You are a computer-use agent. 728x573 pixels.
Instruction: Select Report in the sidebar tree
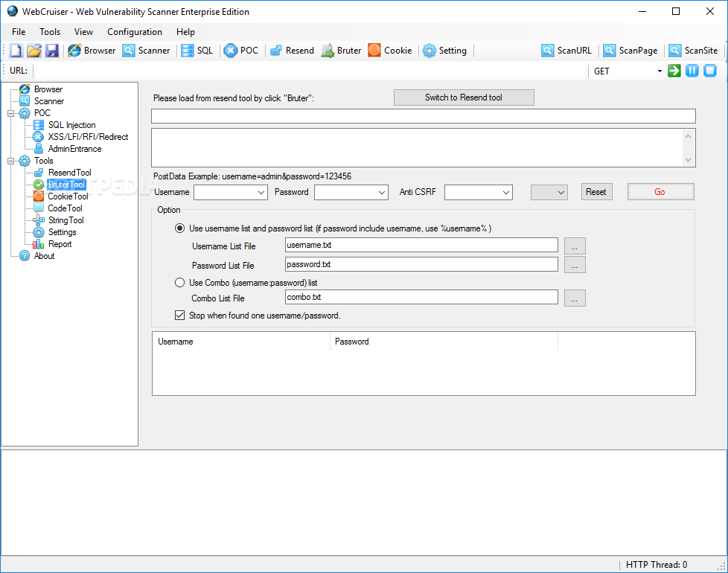[x=60, y=244]
